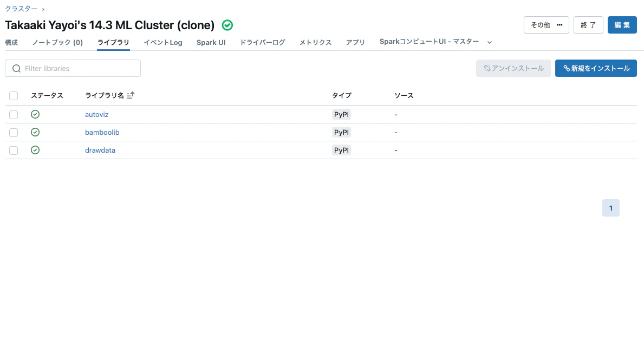Go to クラスター breadcrumb link
The height and width of the screenshot is (340, 644).
(21, 9)
